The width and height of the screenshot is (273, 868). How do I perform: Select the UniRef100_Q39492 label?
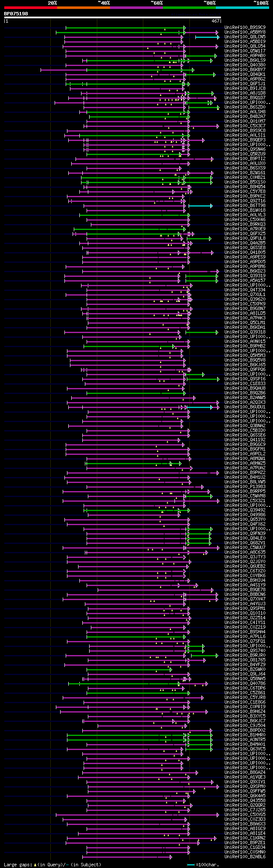[x=245, y=510]
